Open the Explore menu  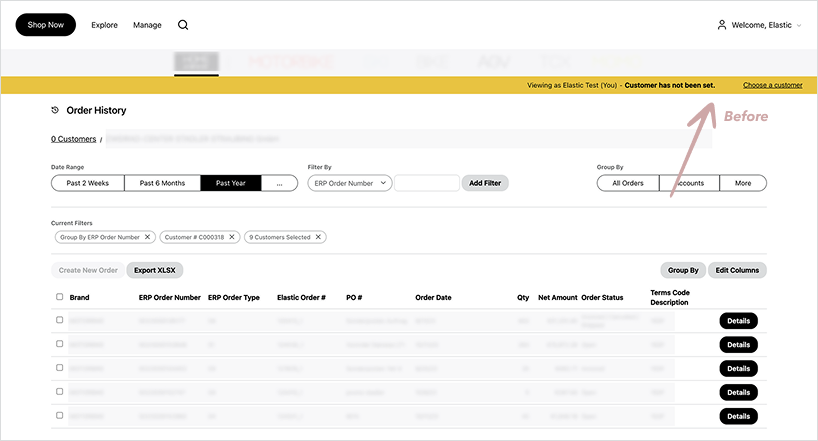tap(104, 25)
